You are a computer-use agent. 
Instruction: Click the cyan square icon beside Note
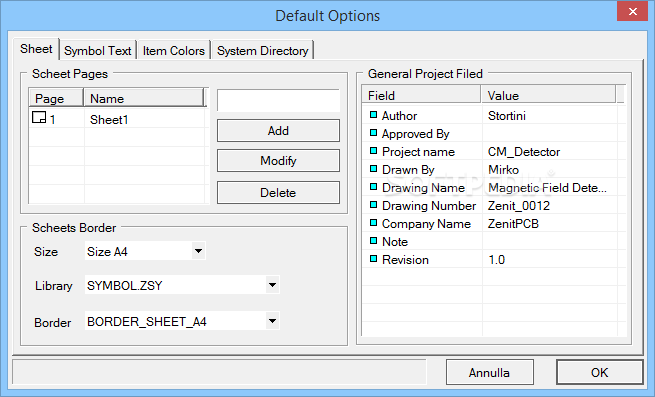pos(373,240)
